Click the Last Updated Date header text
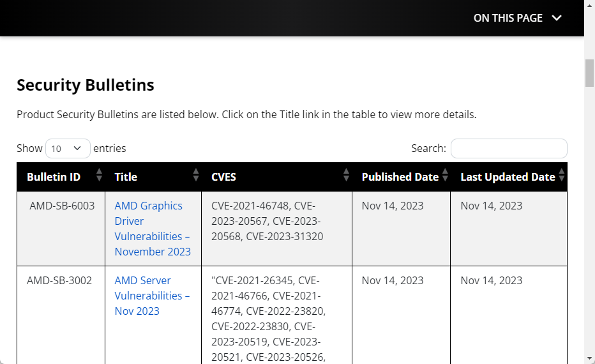The width and height of the screenshot is (595, 364). pyautogui.click(x=508, y=177)
